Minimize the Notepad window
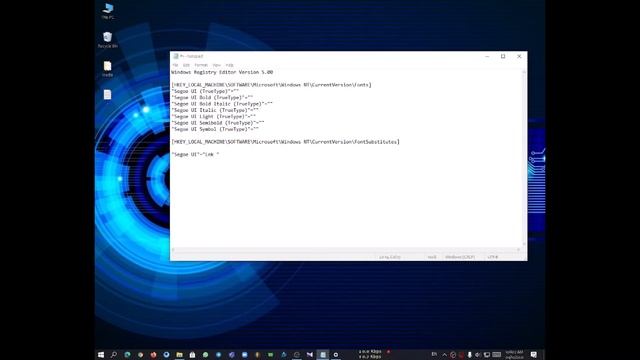 click(x=487, y=56)
